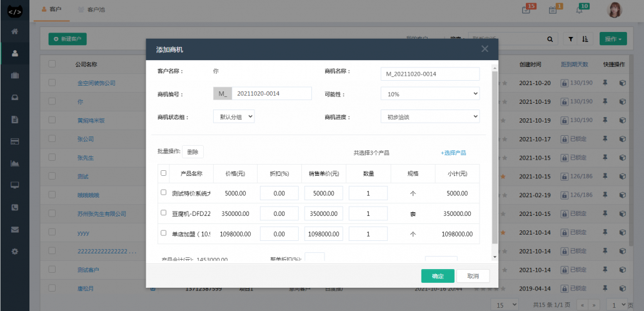This screenshot has height=311, width=644.
Task: Open the 可能性 dropdown showing 10%
Action: (430, 94)
